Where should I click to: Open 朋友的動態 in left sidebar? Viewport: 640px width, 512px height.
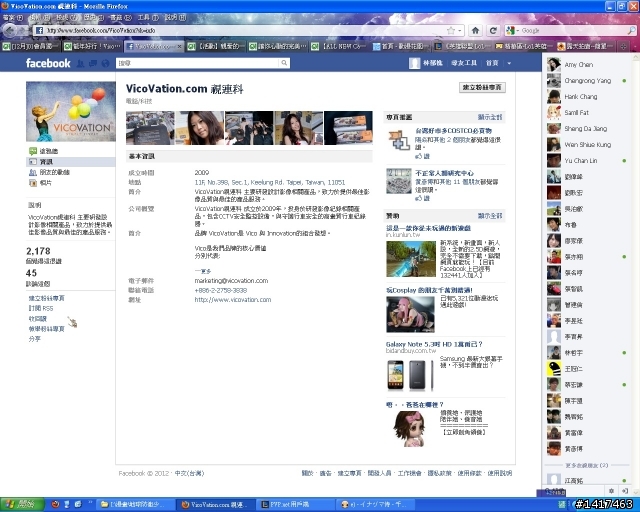pos(54,172)
